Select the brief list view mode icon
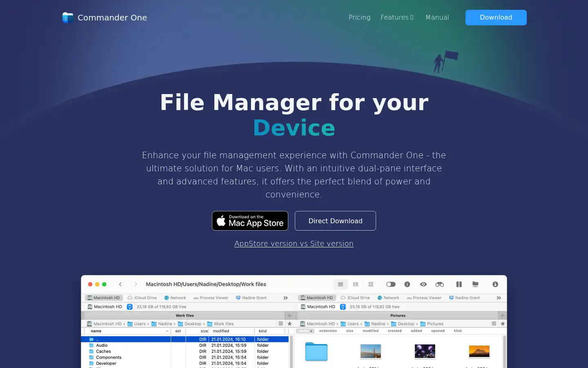 pos(356,284)
